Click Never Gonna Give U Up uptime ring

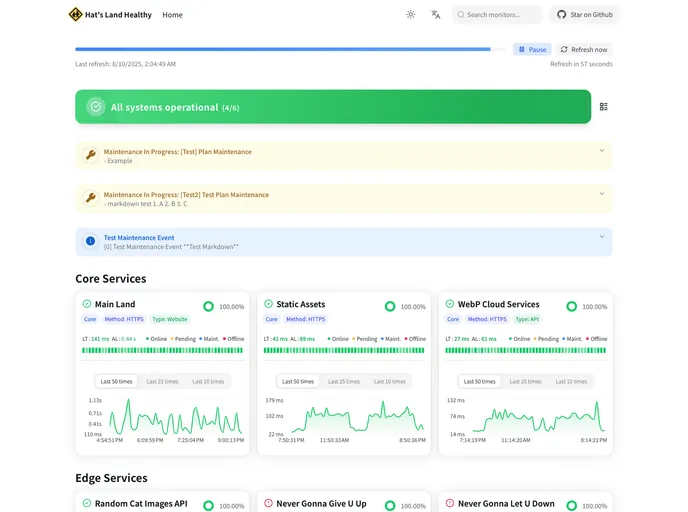pyautogui.click(x=390, y=506)
